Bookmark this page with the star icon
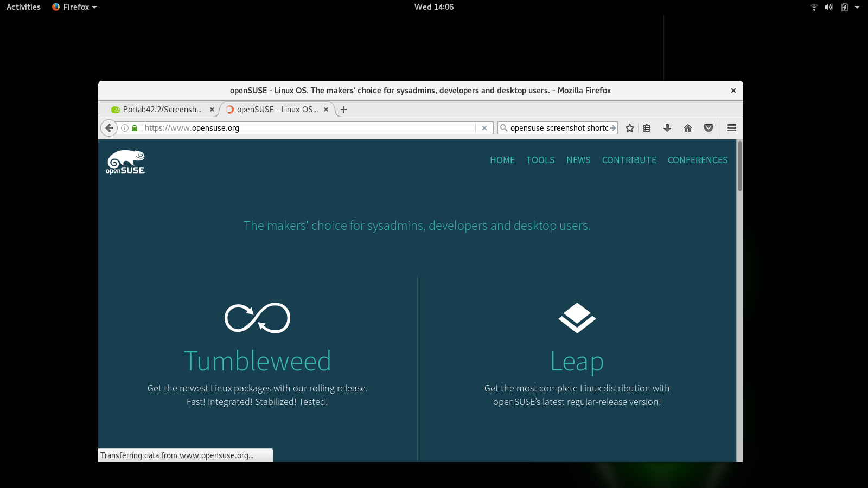 (629, 128)
